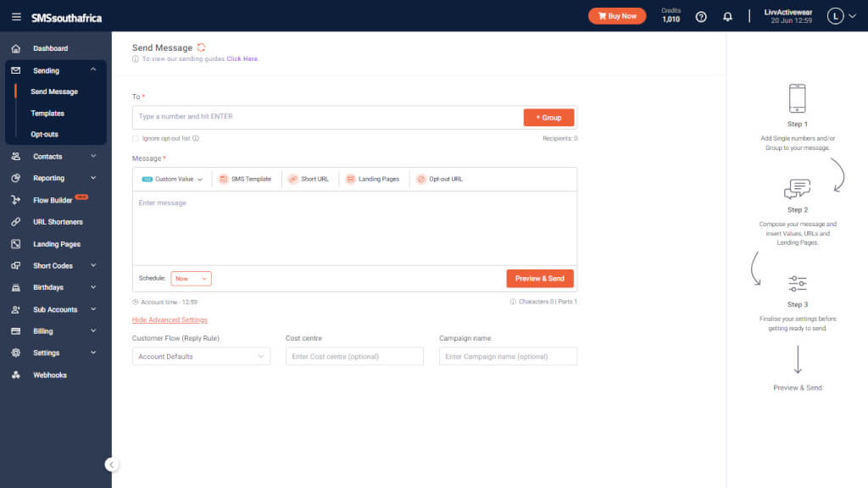Click the Credits 1,010 balance
Viewport: 868px width, 488px height.
point(671,15)
